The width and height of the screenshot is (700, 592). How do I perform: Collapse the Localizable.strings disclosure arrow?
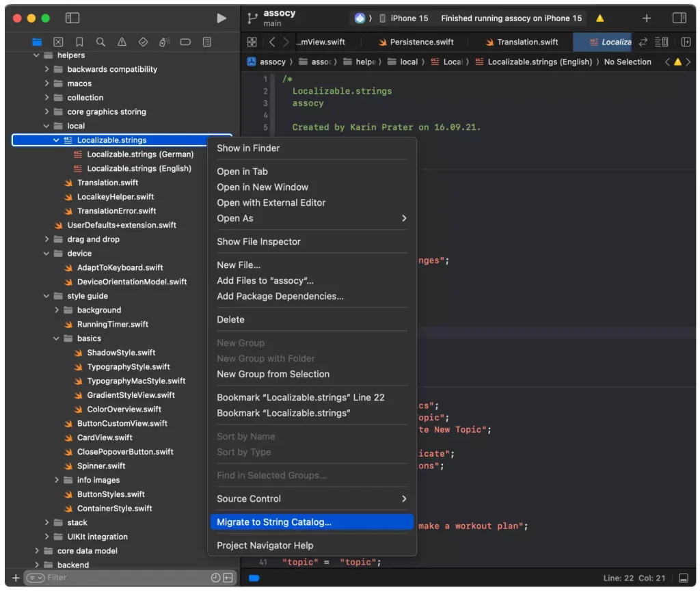pos(56,140)
